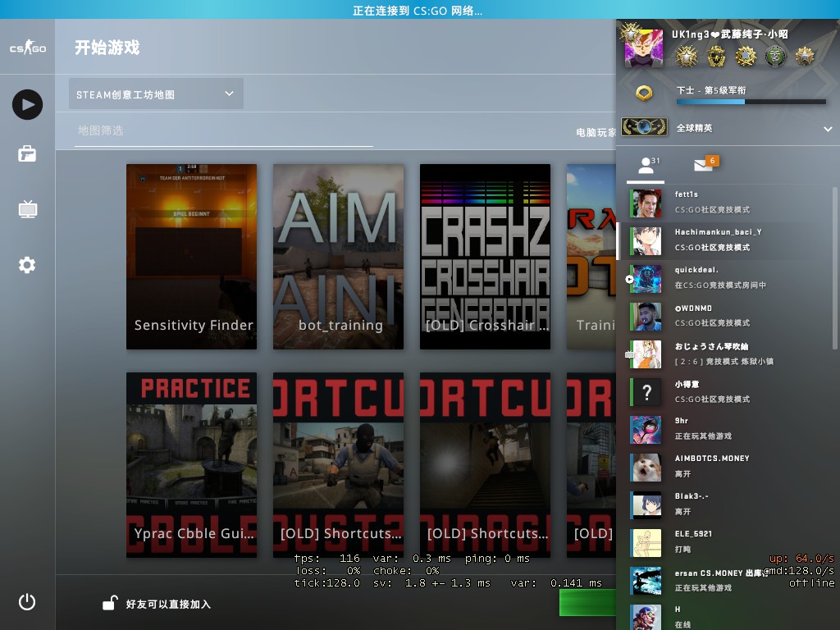Image resolution: width=840 pixels, height=630 pixels.
Task: Select the [OLD] Shortcuts Mirage map
Action: point(485,465)
